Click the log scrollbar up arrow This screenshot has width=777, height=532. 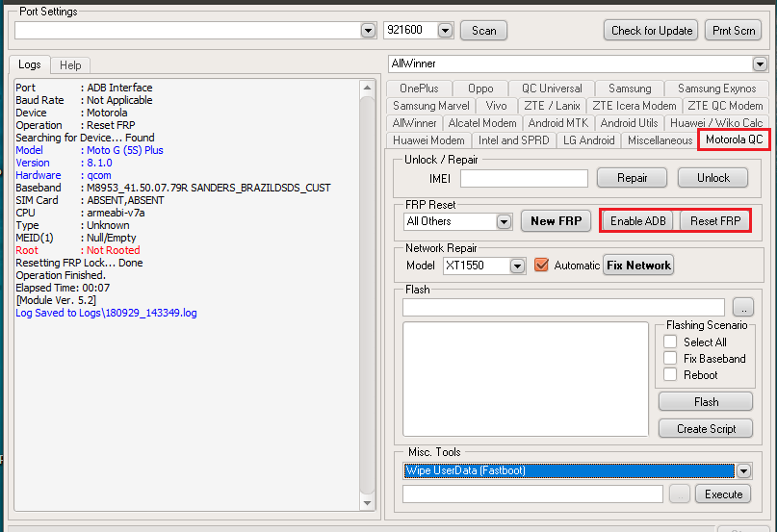pyautogui.click(x=367, y=88)
